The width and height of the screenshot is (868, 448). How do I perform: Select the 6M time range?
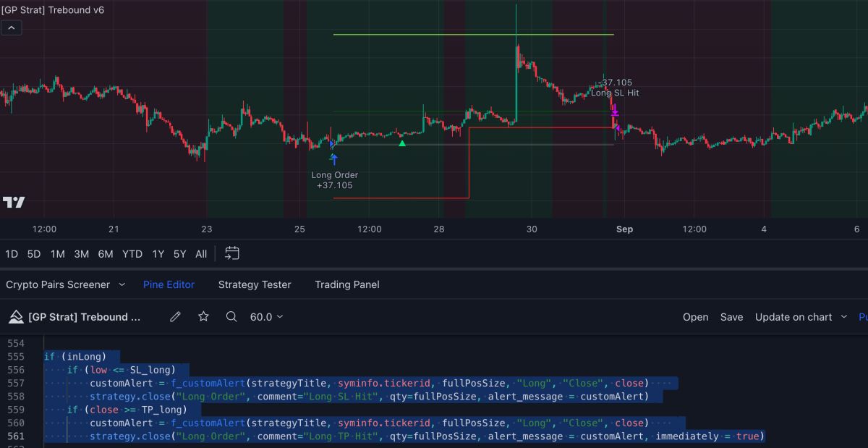pos(106,254)
